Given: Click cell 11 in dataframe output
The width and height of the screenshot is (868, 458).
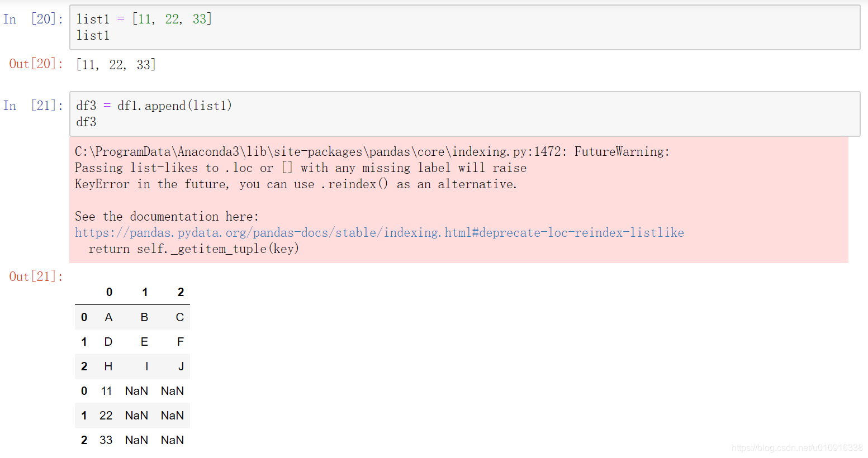Looking at the screenshot, I should (x=106, y=391).
